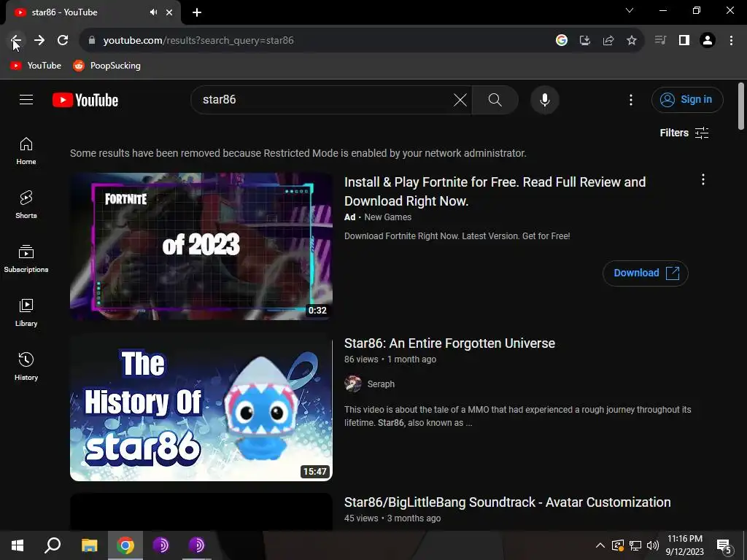This screenshot has width=747, height=560.
Task: Open the first purple Tor Browser taskbar icon
Action: [160, 545]
